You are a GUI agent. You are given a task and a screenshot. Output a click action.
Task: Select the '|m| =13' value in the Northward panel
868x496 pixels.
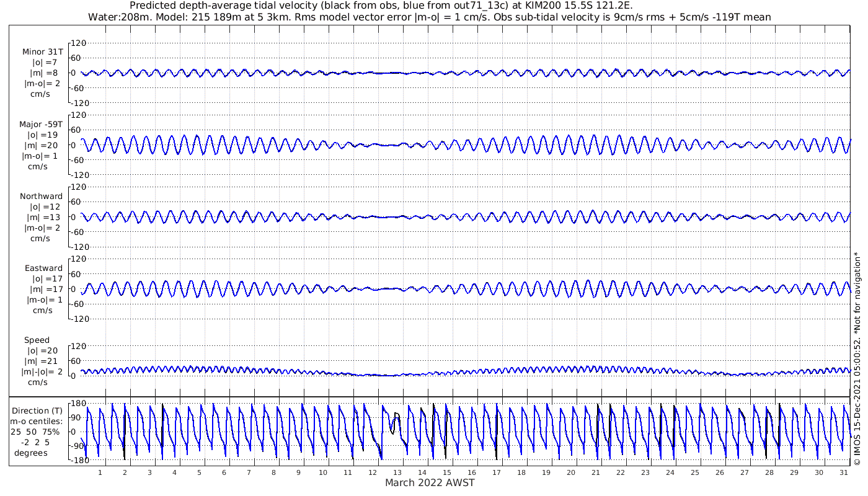[45, 217]
